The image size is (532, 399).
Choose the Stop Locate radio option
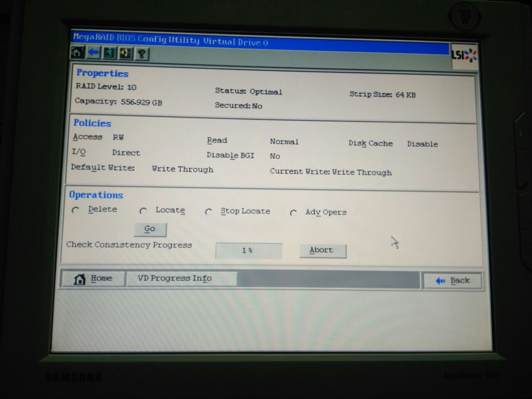[209, 212]
